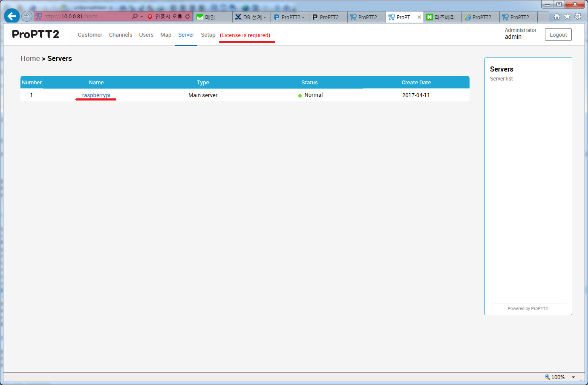The height and width of the screenshot is (385, 588).
Task: Open the Map menu item
Action: point(166,35)
